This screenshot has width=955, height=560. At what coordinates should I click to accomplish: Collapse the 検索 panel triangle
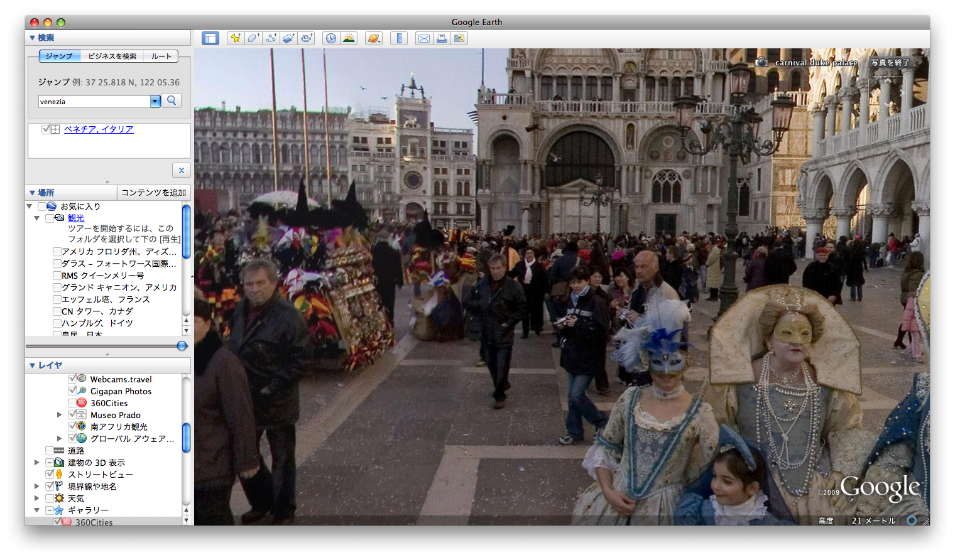tap(32, 38)
